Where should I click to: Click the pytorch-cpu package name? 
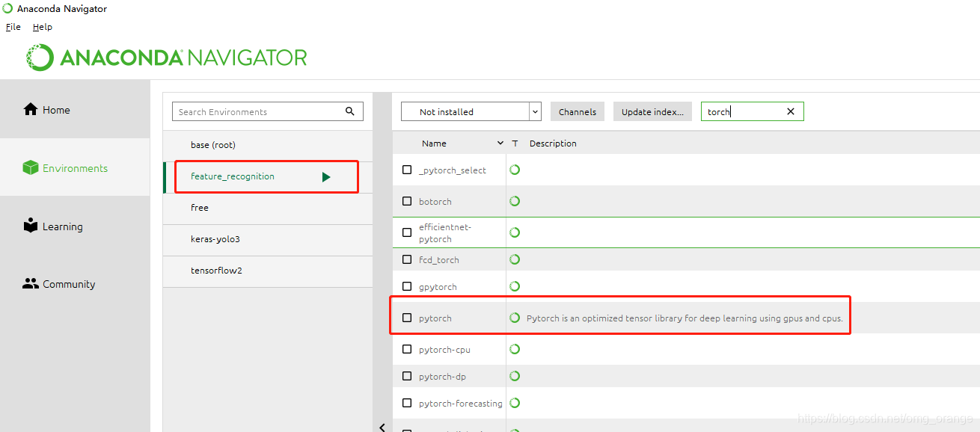[444, 350]
